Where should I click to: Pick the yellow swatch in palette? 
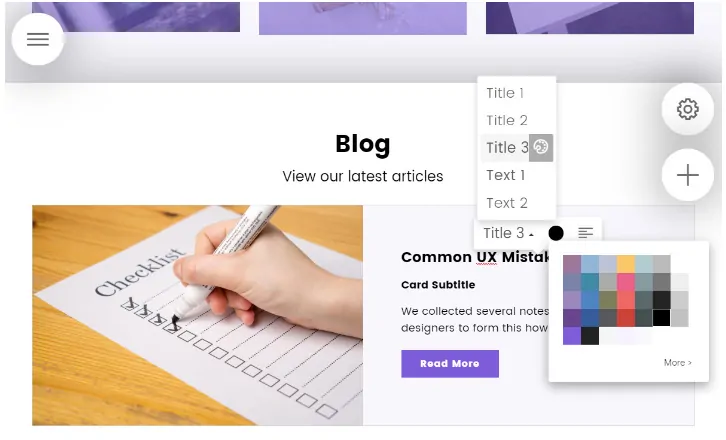click(626, 264)
